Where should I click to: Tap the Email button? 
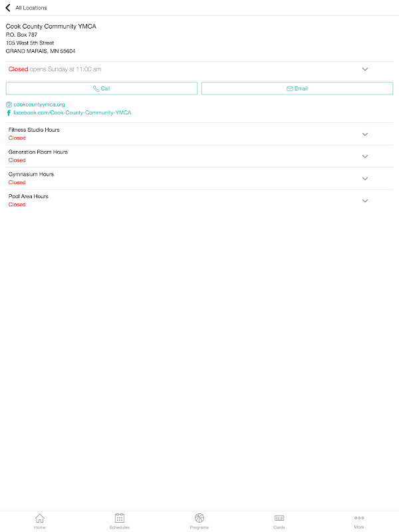click(297, 88)
